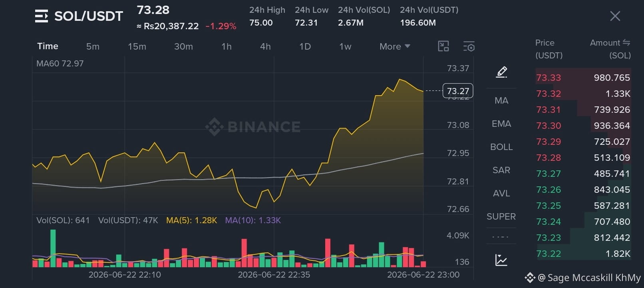Select ask price 73.31 row
The image size is (644, 288).
tap(583, 110)
